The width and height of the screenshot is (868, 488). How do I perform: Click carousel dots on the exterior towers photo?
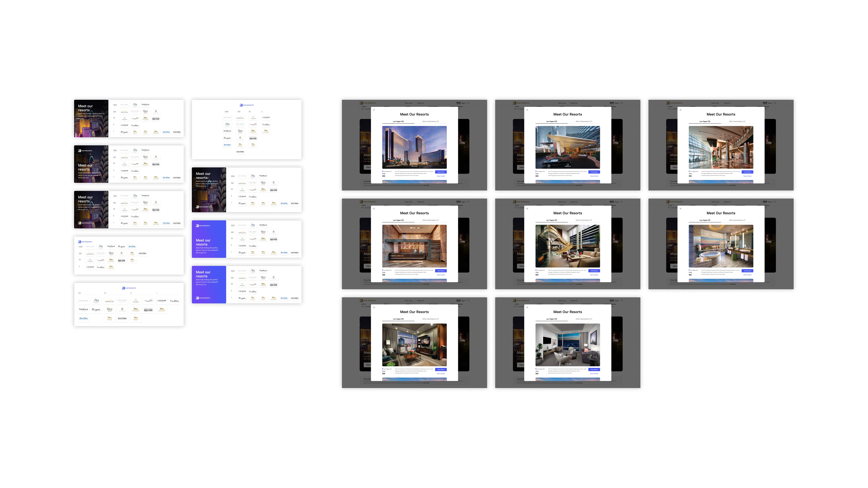pos(414,166)
